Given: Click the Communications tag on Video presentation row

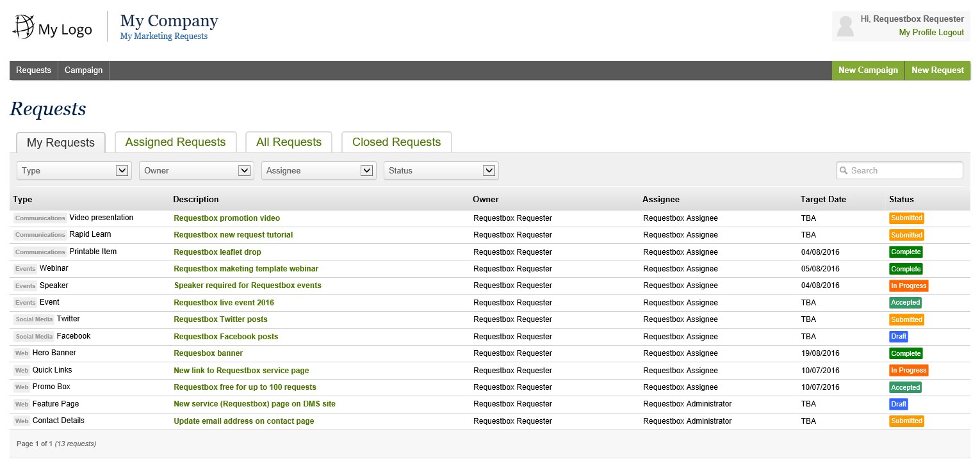Looking at the screenshot, I should point(40,218).
